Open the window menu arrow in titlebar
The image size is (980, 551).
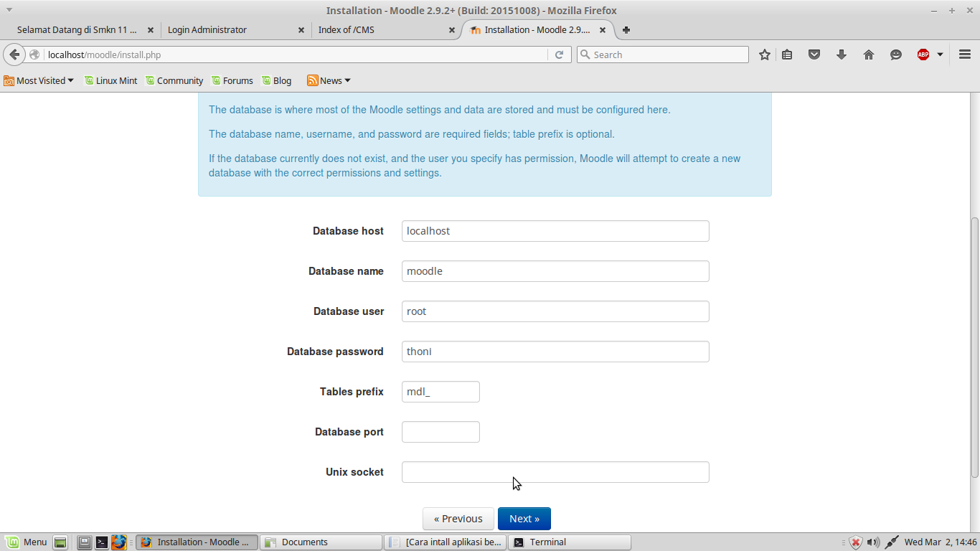click(9, 10)
